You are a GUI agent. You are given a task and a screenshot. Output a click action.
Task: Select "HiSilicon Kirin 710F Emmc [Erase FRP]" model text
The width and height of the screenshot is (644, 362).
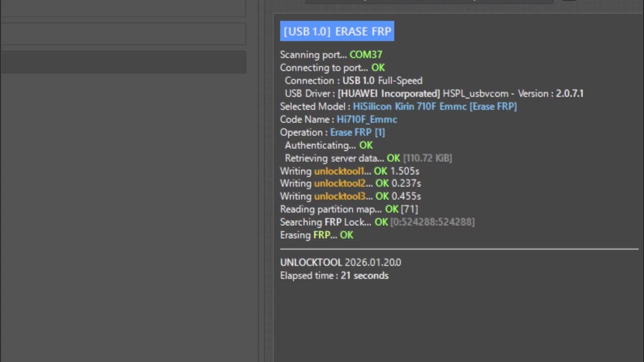click(435, 107)
